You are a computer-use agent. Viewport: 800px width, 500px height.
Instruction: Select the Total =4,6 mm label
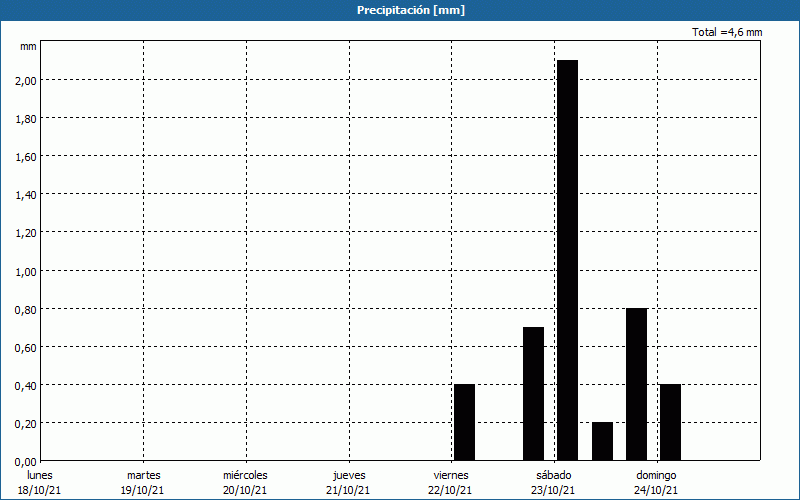727,32
